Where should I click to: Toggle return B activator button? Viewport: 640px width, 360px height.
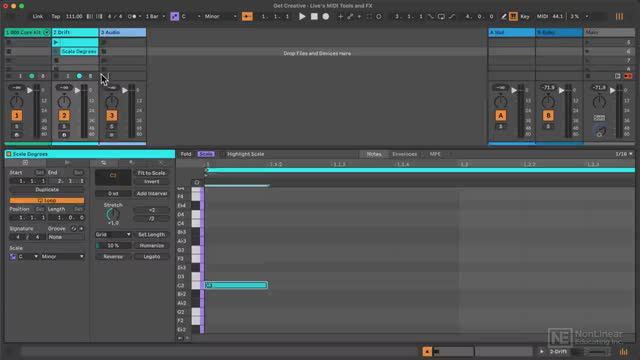point(548,116)
